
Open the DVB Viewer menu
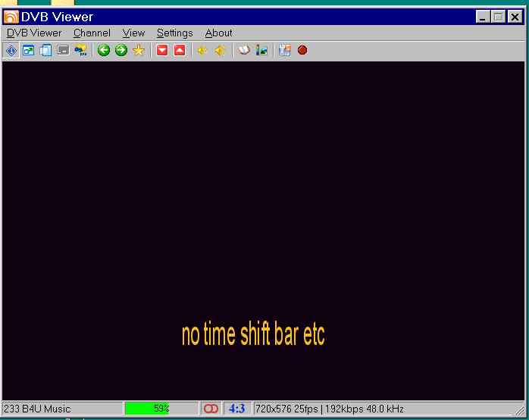click(34, 33)
